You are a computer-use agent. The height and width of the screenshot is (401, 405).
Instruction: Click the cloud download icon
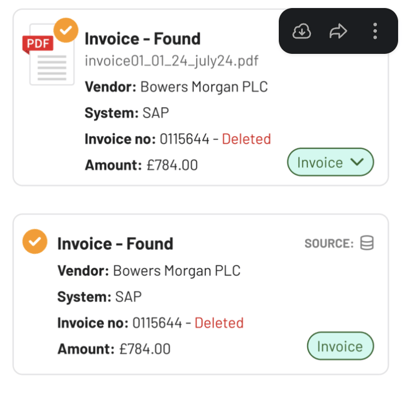tap(302, 31)
